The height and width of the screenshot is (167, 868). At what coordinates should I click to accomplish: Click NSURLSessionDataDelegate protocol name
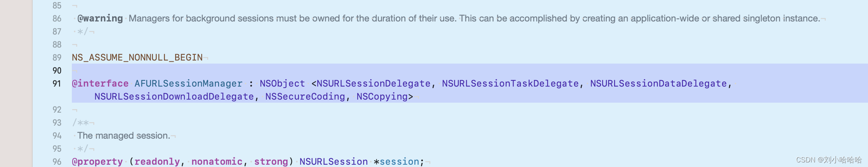[x=658, y=83]
